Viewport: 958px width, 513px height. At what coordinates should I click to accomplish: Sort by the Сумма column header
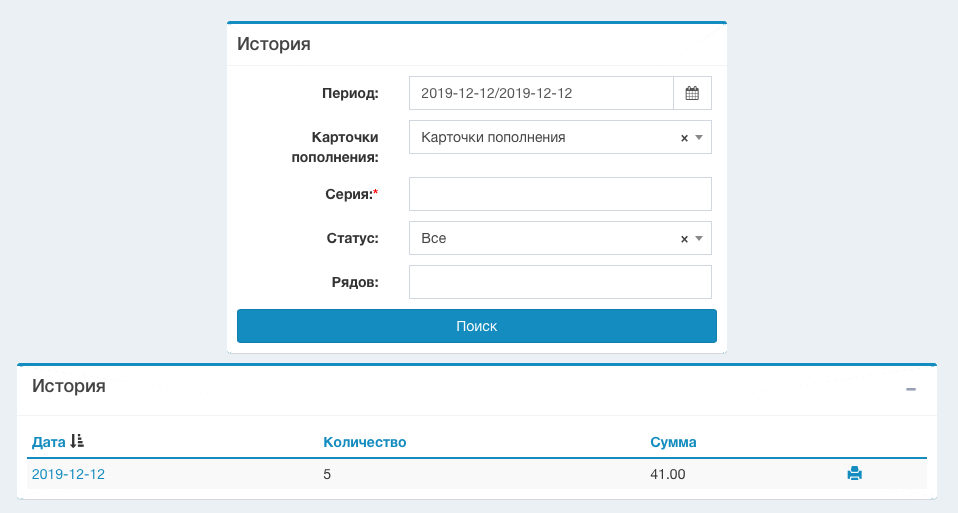[x=673, y=442]
